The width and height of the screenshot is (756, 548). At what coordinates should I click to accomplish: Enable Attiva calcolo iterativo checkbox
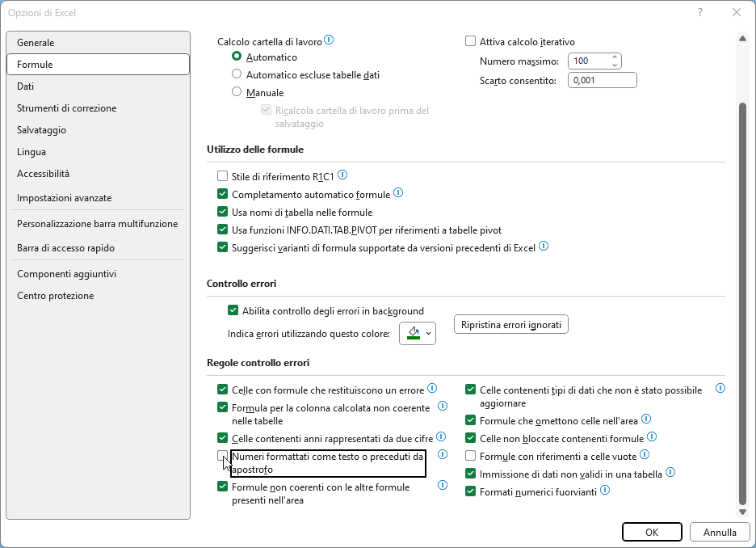(x=471, y=41)
